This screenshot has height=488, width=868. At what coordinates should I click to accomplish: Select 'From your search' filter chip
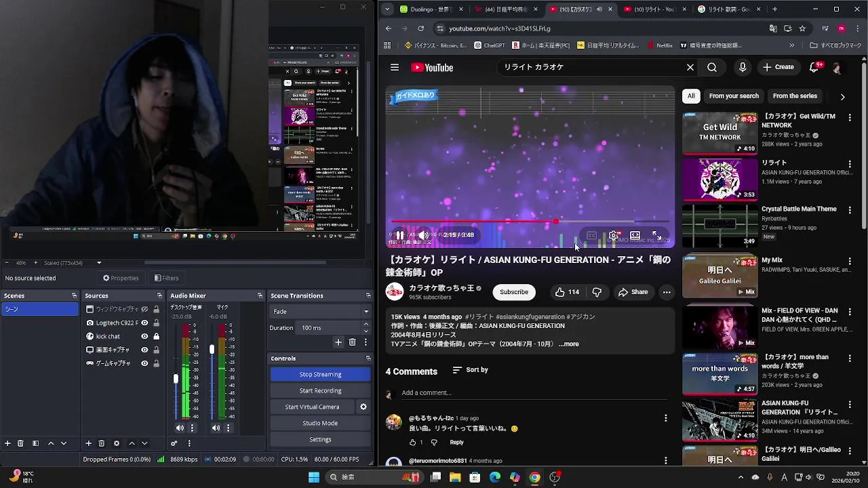[x=734, y=96]
